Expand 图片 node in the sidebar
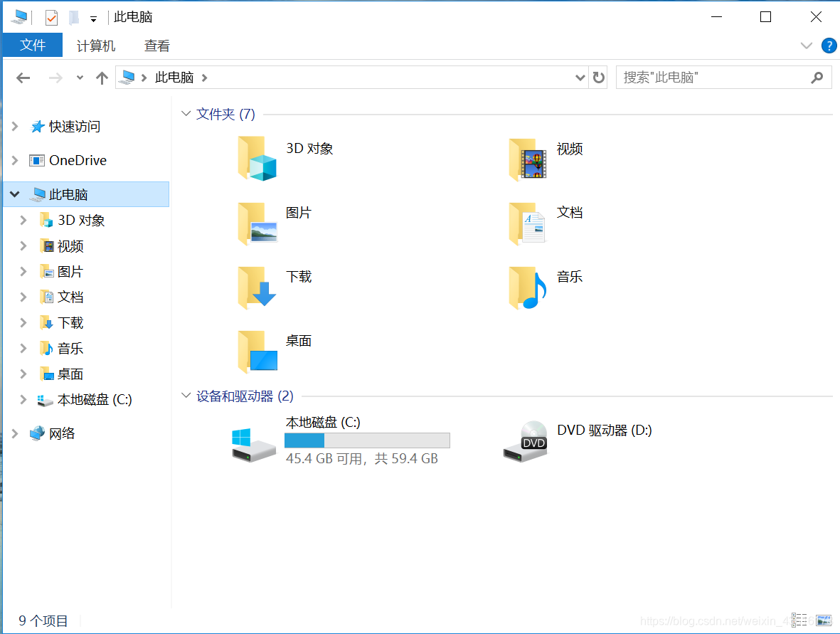Image resolution: width=840 pixels, height=634 pixels. [23, 272]
